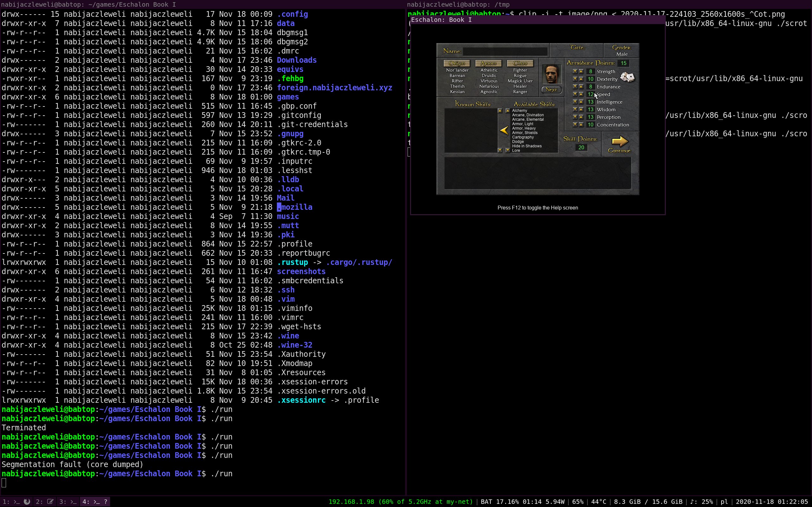
Task: Toggle the Male gender value
Action: [x=621, y=54]
